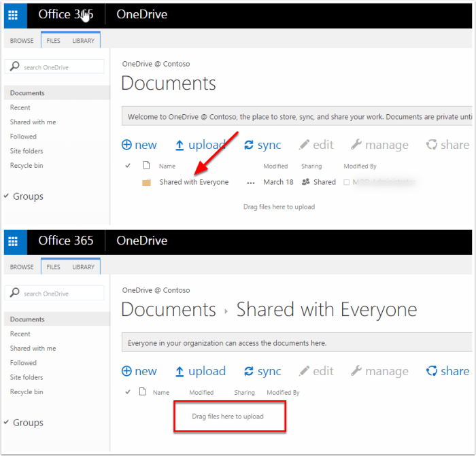Open Followed in bottom panel sidebar
Viewport: 476px width, 456px height.
(x=23, y=363)
